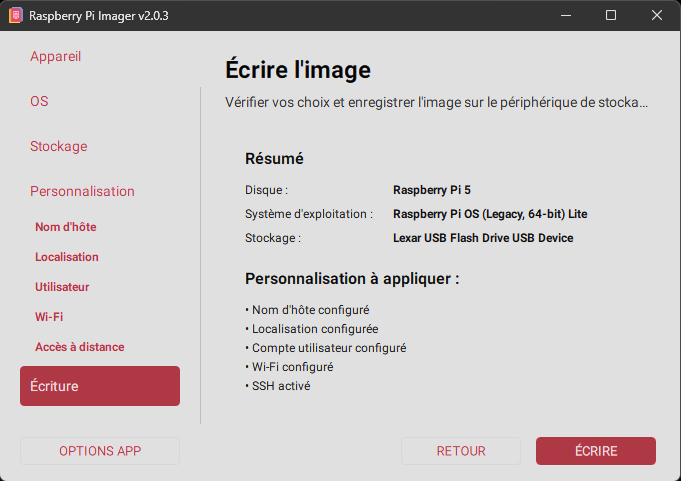This screenshot has width=681, height=481.
Task: Click the Raspberry Pi Imager v2.0.3 title
Action: pos(99,16)
